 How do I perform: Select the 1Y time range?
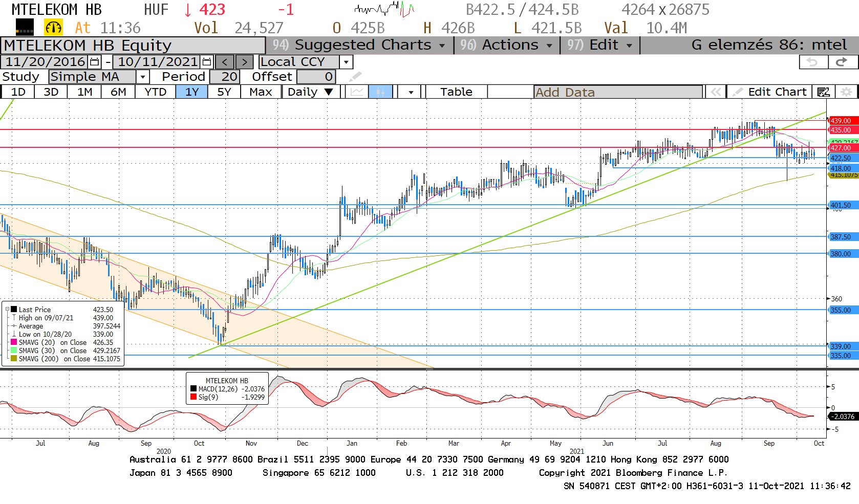pos(192,92)
